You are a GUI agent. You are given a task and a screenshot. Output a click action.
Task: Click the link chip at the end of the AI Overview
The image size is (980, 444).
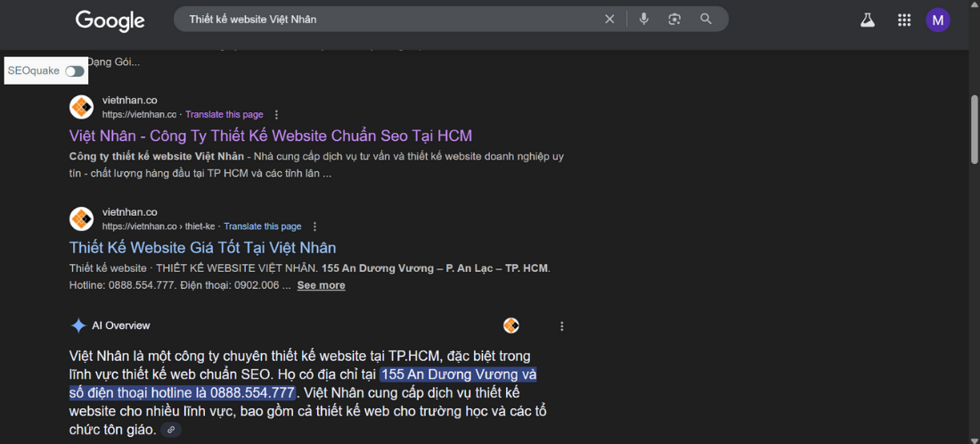(171, 430)
